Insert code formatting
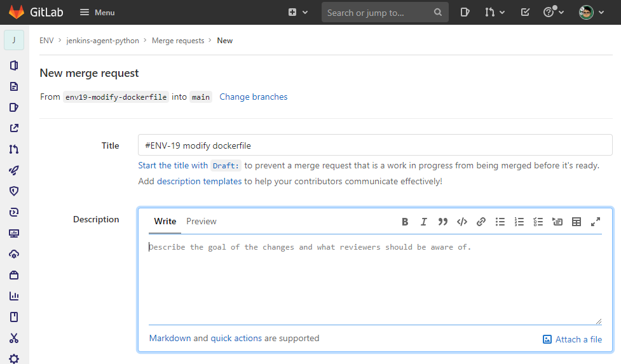Screen dimensions: 621x364 tap(462, 222)
